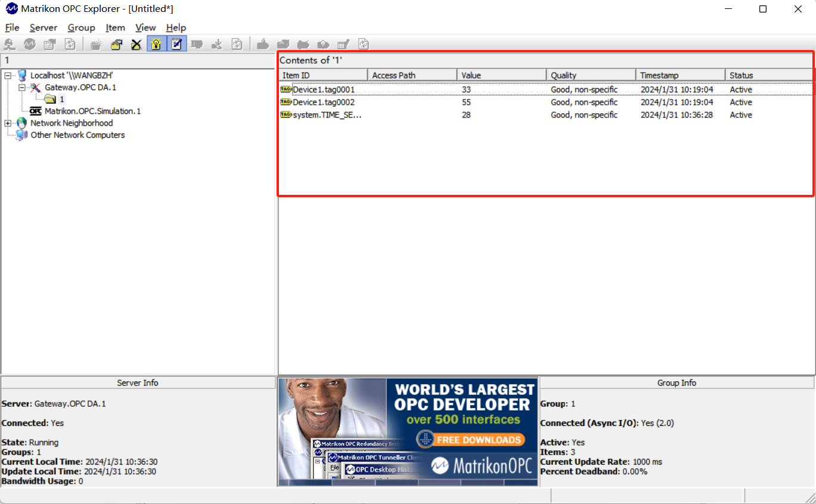Select Network Neighborhood in the tree

point(72,123)
